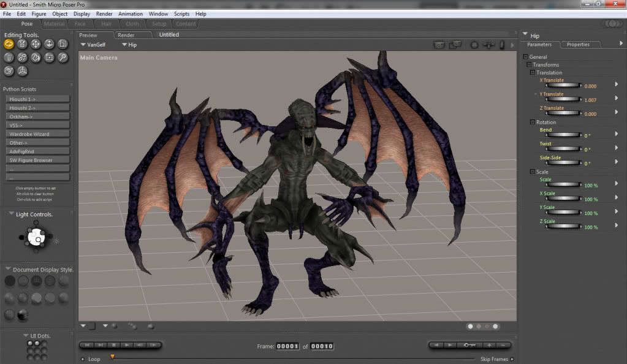Choose the silhouette document display style
The image size is (627, 364).
click(9, 281)
